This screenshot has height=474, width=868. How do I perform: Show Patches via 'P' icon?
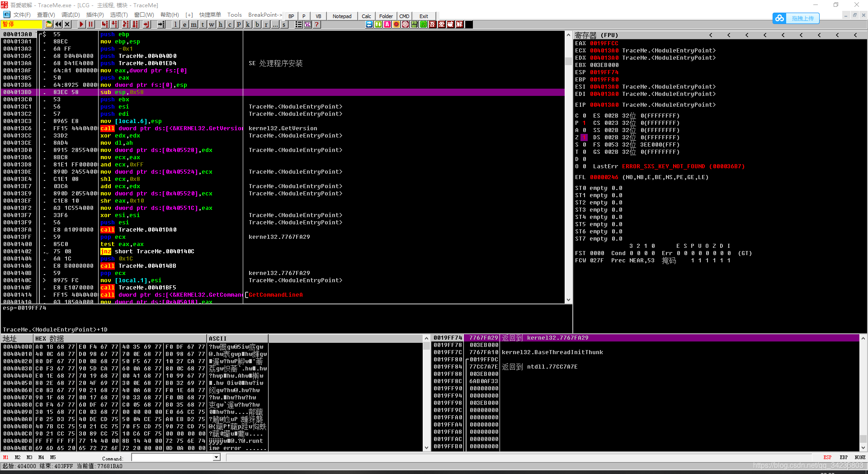[239, 24]
